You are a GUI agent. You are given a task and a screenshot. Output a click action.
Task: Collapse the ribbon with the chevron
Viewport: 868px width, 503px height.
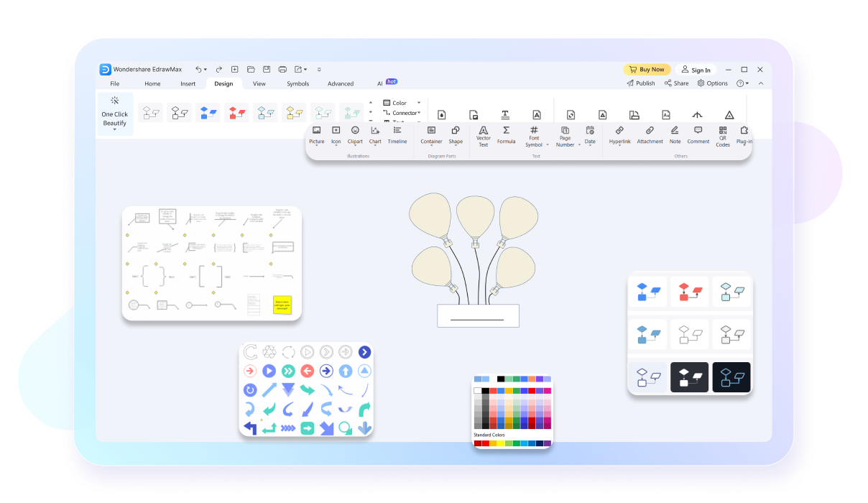761,83
